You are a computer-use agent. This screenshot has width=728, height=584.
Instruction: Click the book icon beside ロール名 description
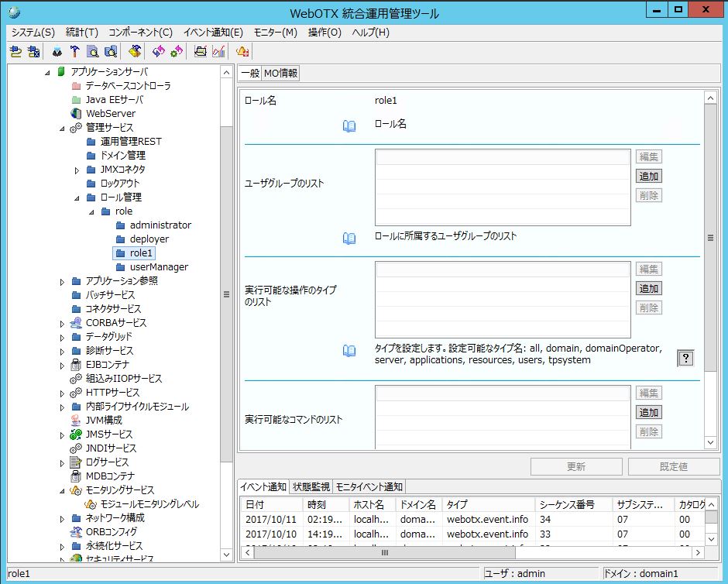349,125
